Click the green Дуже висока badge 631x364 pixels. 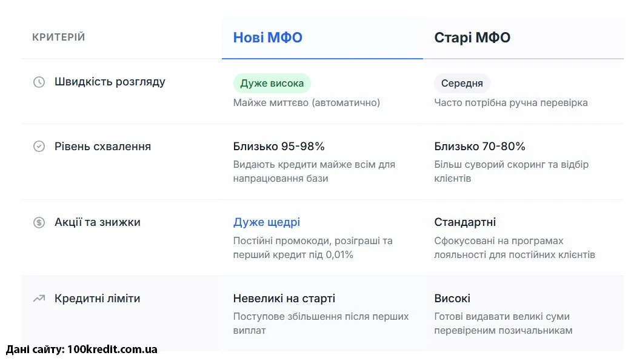[x=272, y=84]
